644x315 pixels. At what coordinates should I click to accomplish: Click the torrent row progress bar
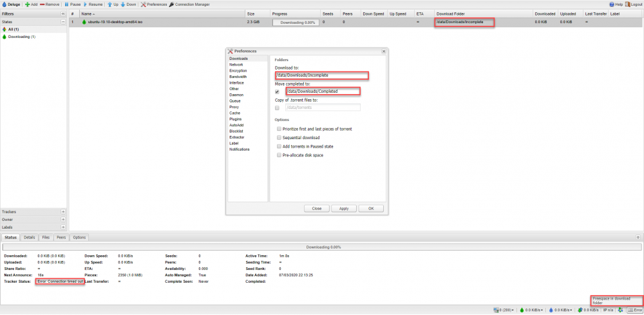[296, 22]
